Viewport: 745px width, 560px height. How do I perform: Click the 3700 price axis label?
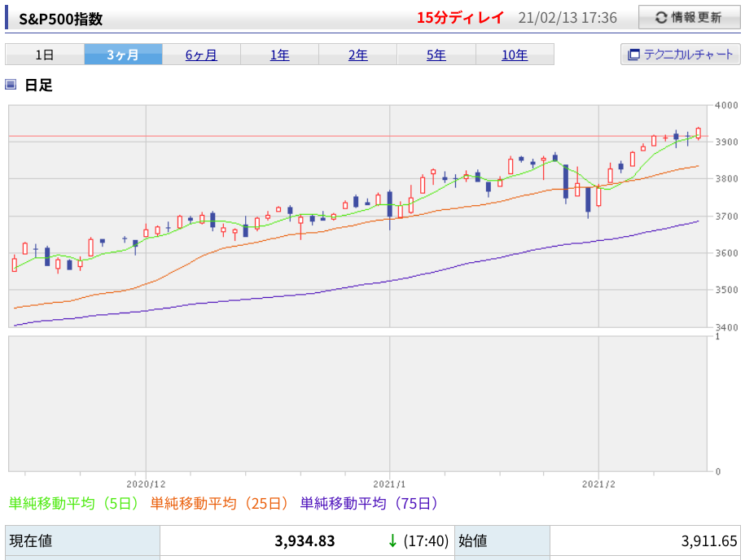[726, 217]
